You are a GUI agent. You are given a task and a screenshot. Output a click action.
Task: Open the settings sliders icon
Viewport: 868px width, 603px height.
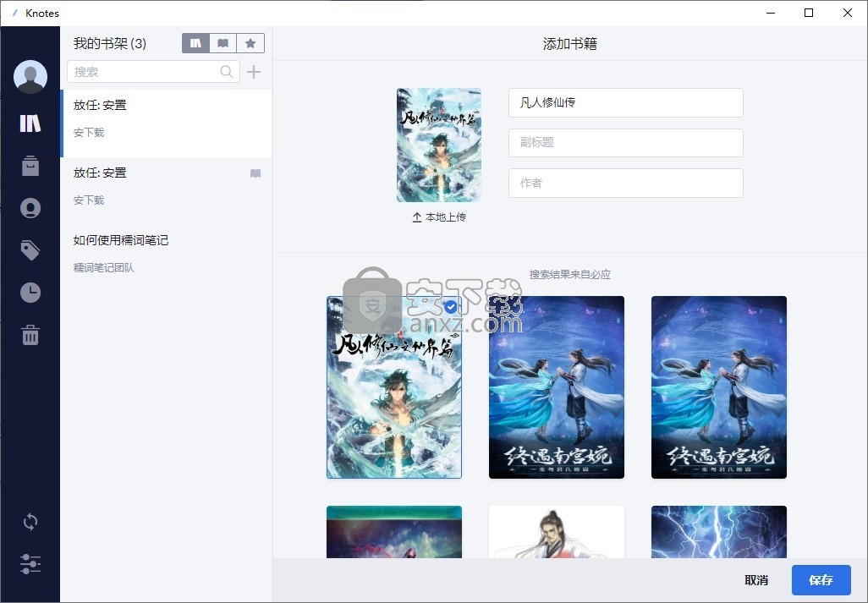(30, 564)
